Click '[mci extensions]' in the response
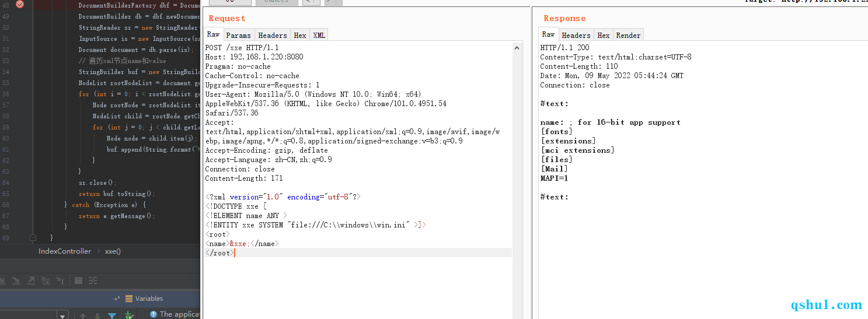Image resolution: width=868 pixels, height=319 pixels. pos(577,150)
